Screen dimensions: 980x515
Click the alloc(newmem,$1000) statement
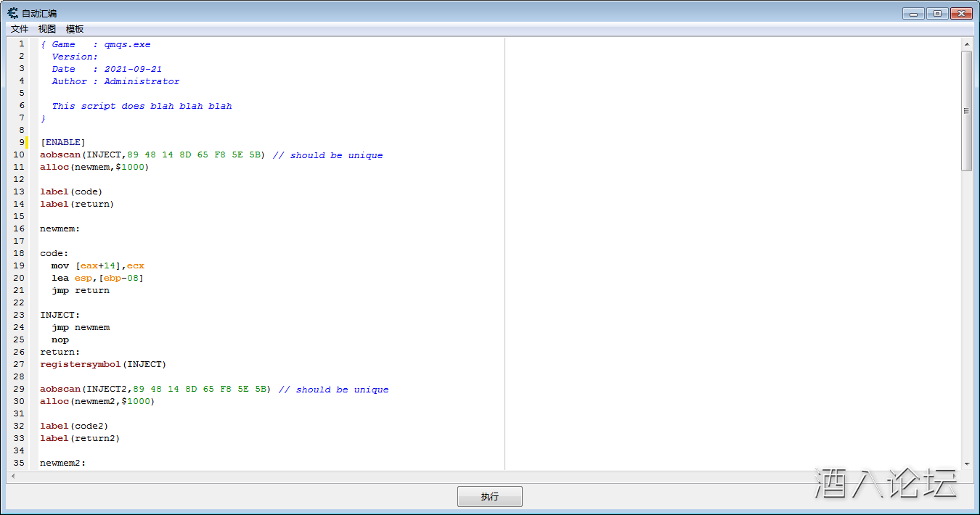point(94,167)
